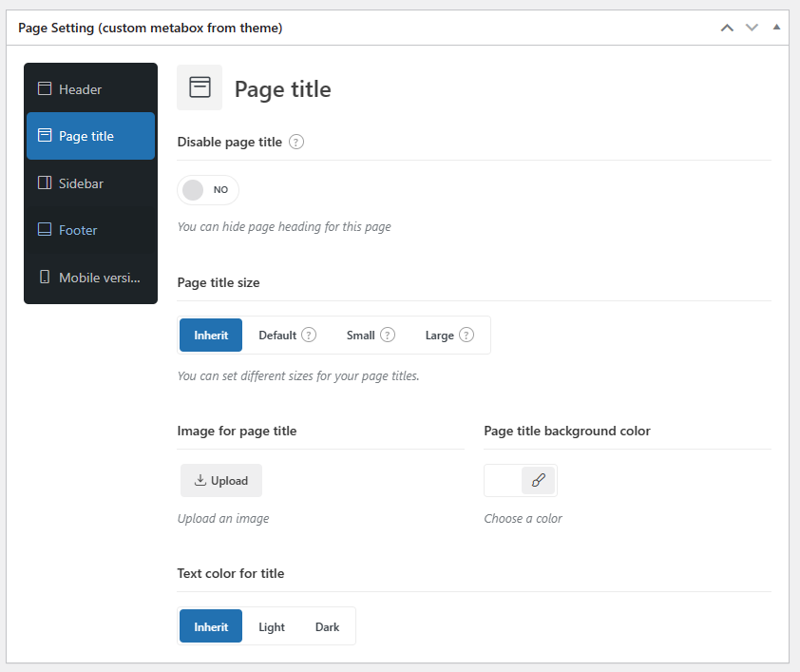The image size is (800, 672).
Task: Toggle the Disable page title switch
Action: point(208,190)
